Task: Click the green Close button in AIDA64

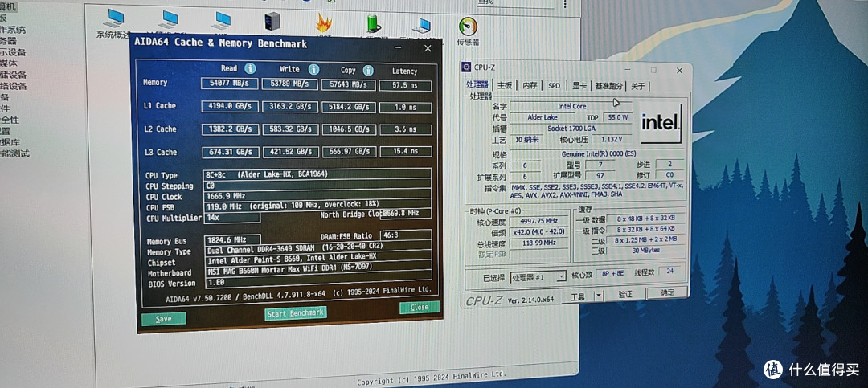Action: 419,307
